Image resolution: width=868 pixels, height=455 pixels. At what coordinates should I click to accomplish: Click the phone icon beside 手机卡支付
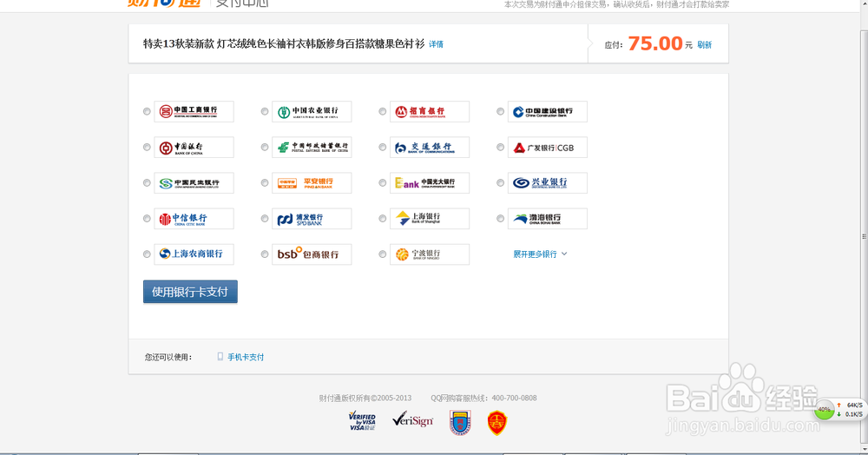click(x=220, y=357)
